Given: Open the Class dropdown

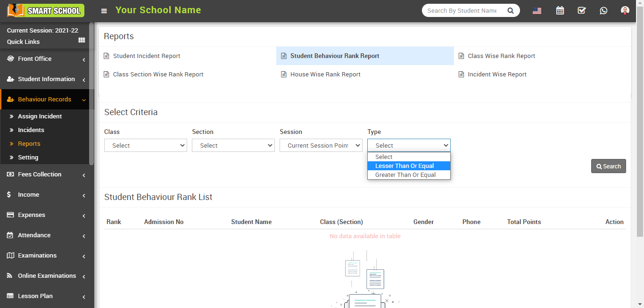Looking at the screenshot, I should coord(145,145).
